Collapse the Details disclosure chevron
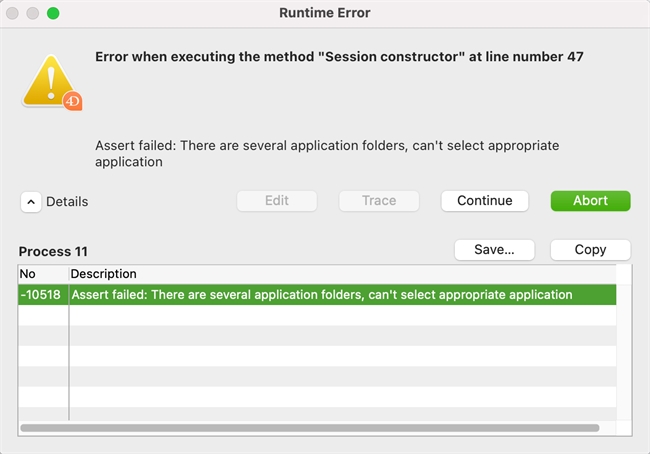Viewport: 650px width, 455px height. pyautogui.click(x=31, y=201)
